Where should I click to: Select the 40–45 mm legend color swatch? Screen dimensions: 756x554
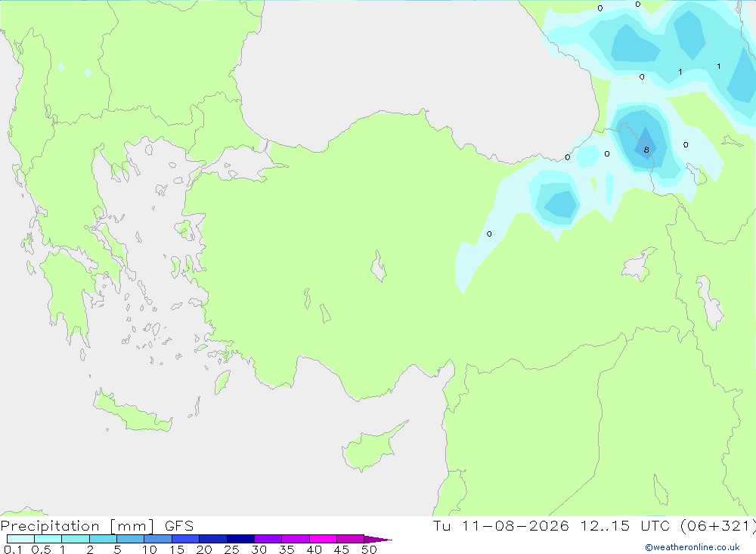(323, 539)
